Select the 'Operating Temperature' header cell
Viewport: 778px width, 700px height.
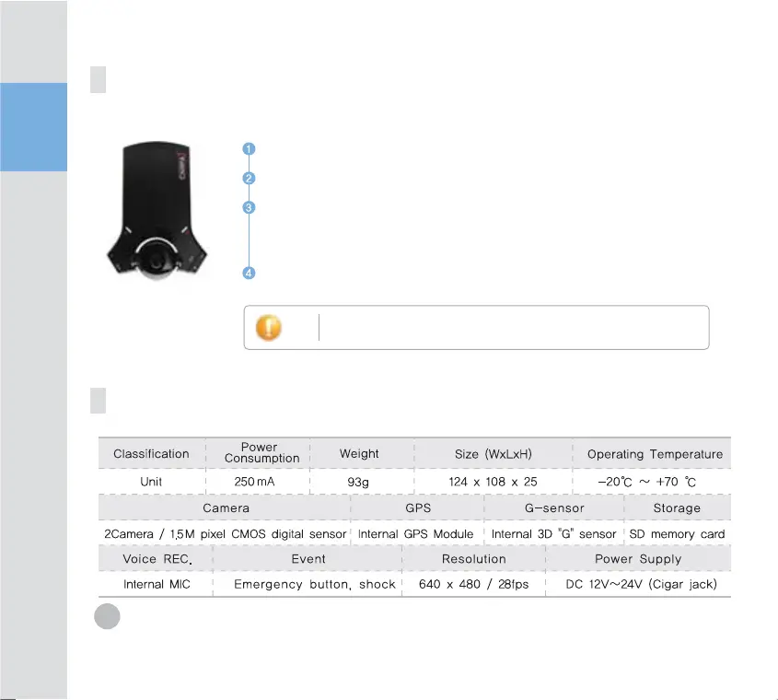(x=652, y=454)
